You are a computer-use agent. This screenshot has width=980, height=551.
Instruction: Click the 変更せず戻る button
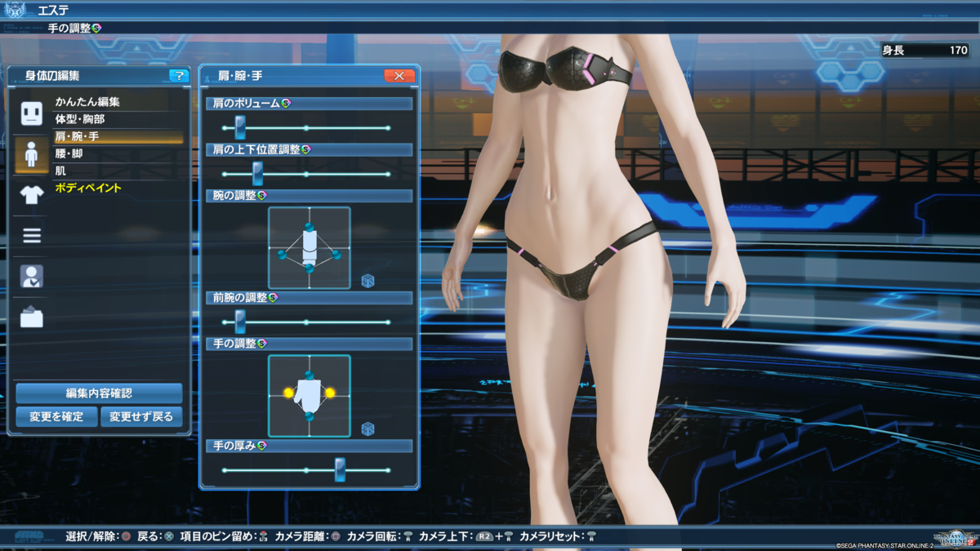[141, 416]
